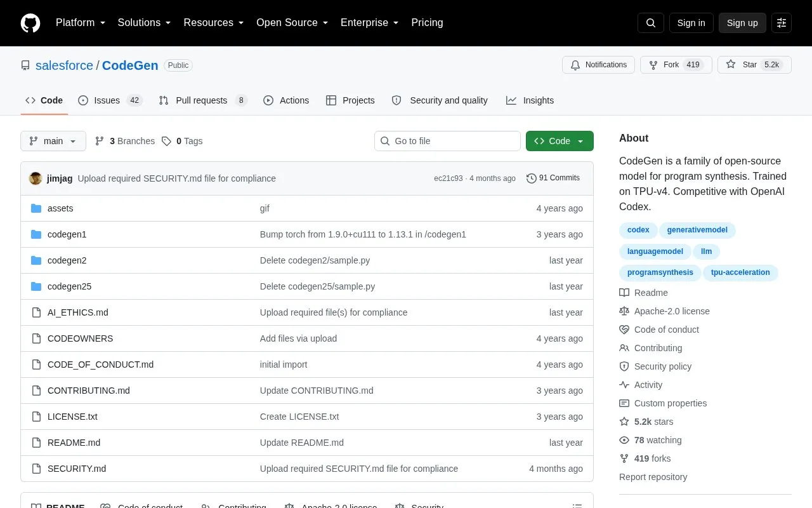
Task: Fork the repository via Fork button
Action: tap(676, 65)
